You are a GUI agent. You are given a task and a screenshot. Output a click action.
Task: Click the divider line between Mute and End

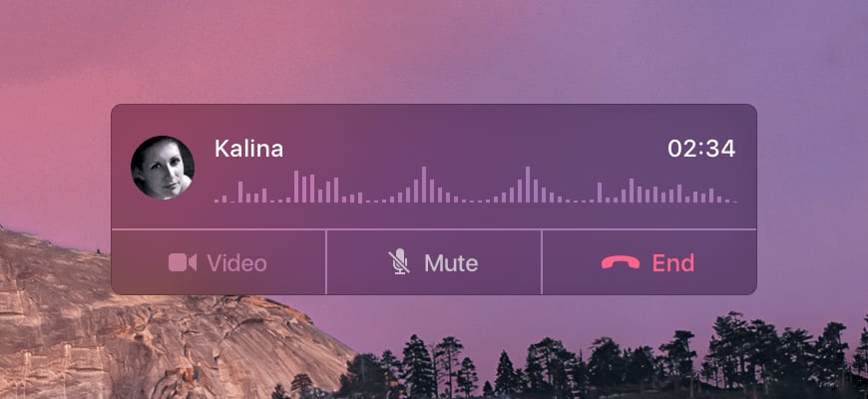tap(542, 261)
